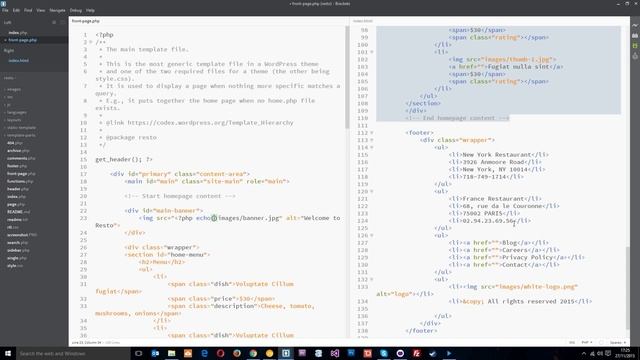Open Live Preview lightning bolt icon

click(x=635, y=25)
